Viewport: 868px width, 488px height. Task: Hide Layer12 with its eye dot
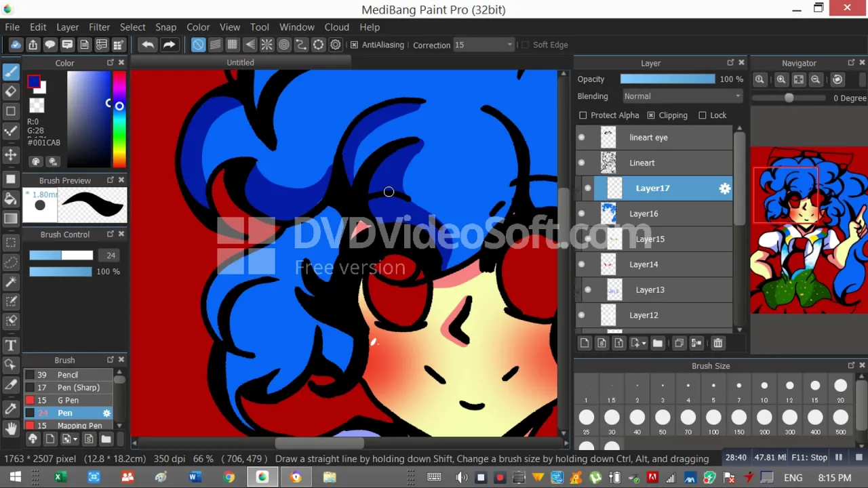[581, 315]
